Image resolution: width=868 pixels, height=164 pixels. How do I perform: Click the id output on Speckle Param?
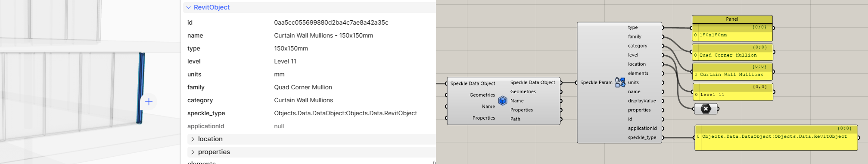pyautogui.click(x=630, y=119)
